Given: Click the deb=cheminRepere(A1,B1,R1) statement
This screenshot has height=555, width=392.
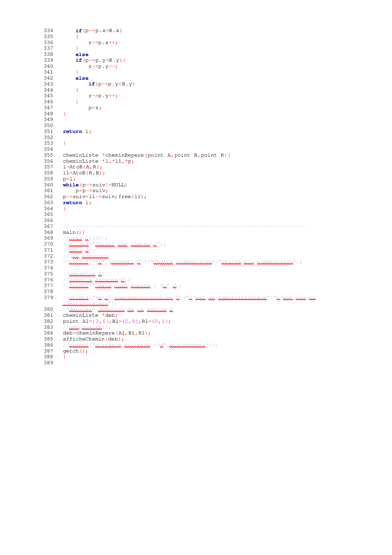Looking at the screenshot, I should pos(107,333).
